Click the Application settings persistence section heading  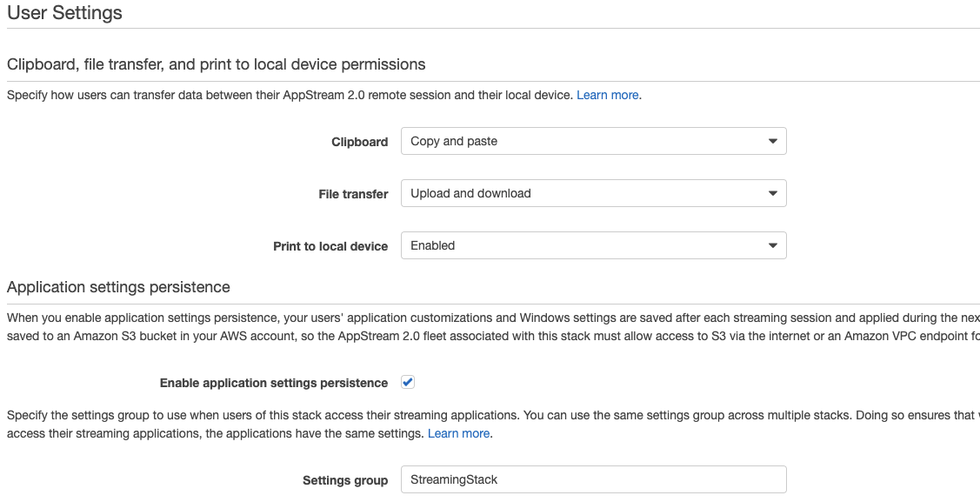(118, 287)
